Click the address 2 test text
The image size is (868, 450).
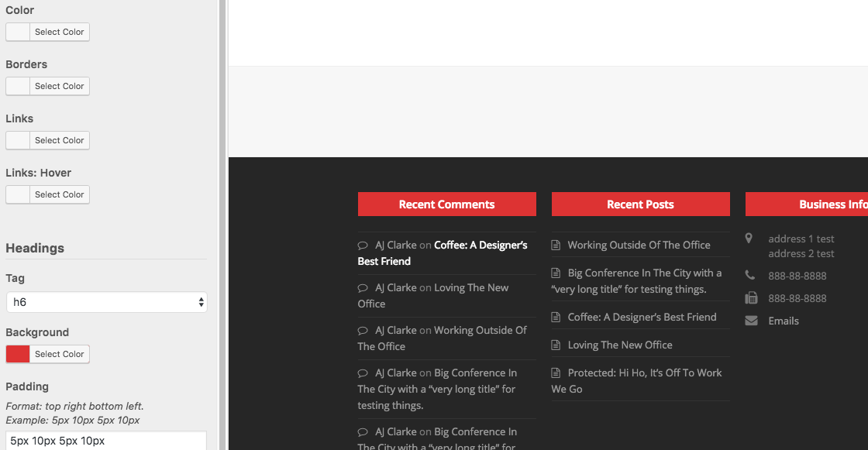pyautogui.click(x=801, y=253)
